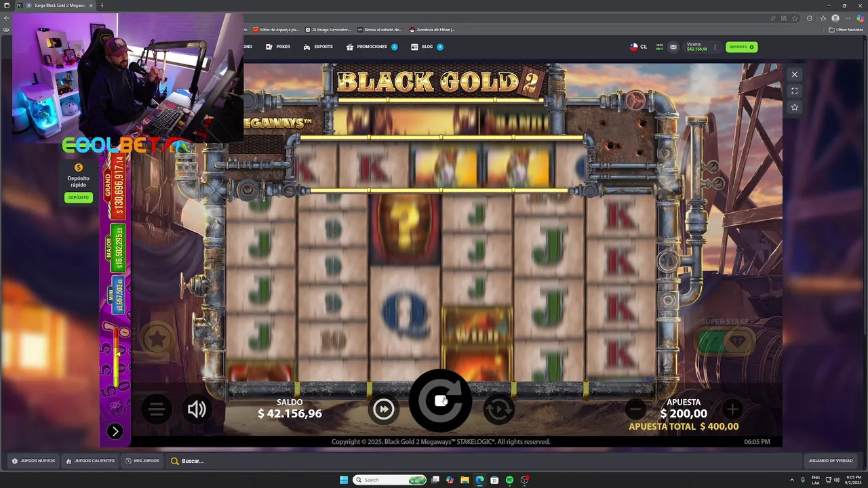Click the Jugando de Verdad button
Screen dimensions: 868x488
pyautogui.click(x=830, y=461)
